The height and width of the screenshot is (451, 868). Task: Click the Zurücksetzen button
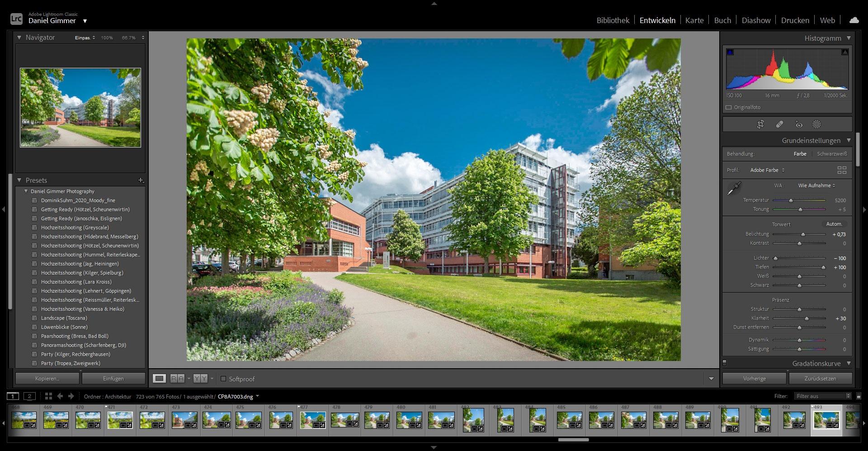820,379
